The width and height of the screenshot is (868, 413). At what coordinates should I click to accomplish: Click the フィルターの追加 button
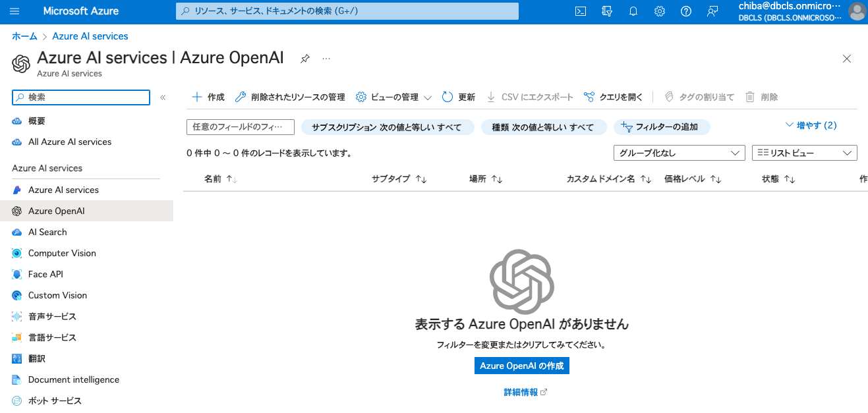pos(661,127)
